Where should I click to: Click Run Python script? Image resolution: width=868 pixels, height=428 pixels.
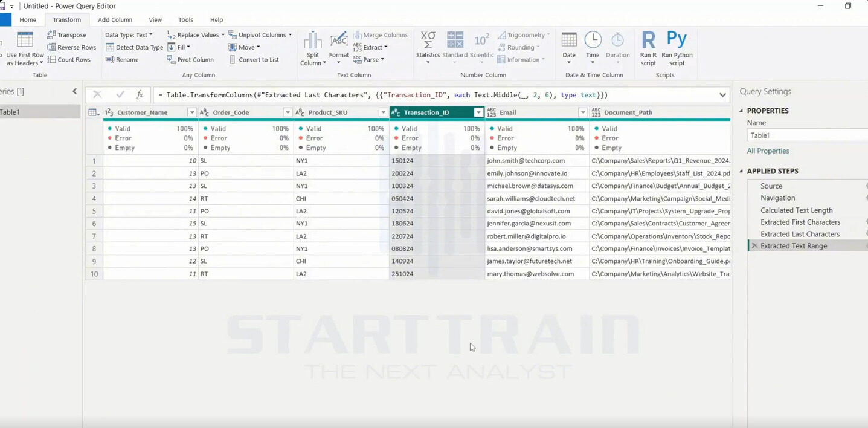(x=677, y=49)
